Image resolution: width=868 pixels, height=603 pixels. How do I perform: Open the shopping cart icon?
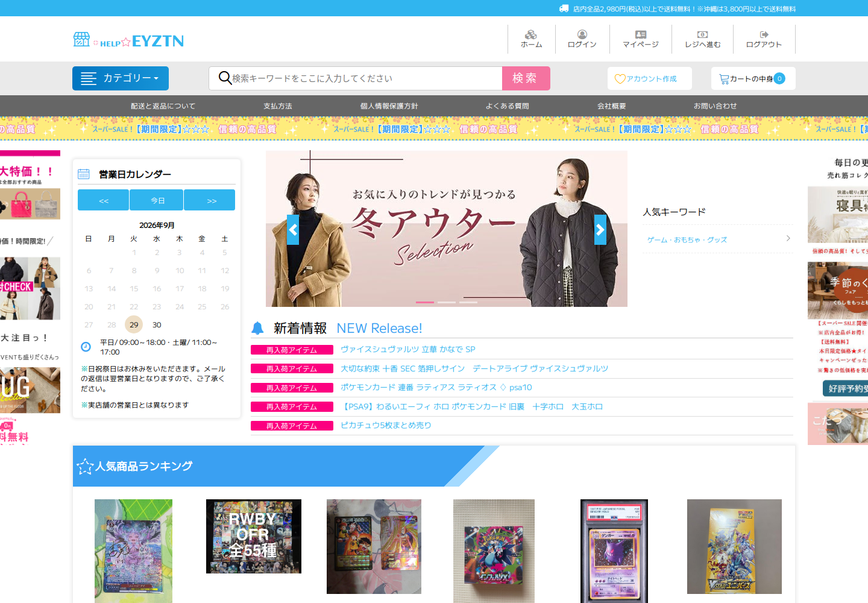coord(724,79)
